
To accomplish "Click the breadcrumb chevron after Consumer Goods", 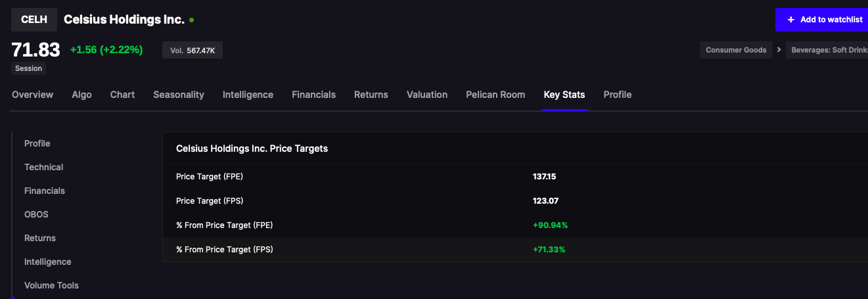I will [779, 50].
